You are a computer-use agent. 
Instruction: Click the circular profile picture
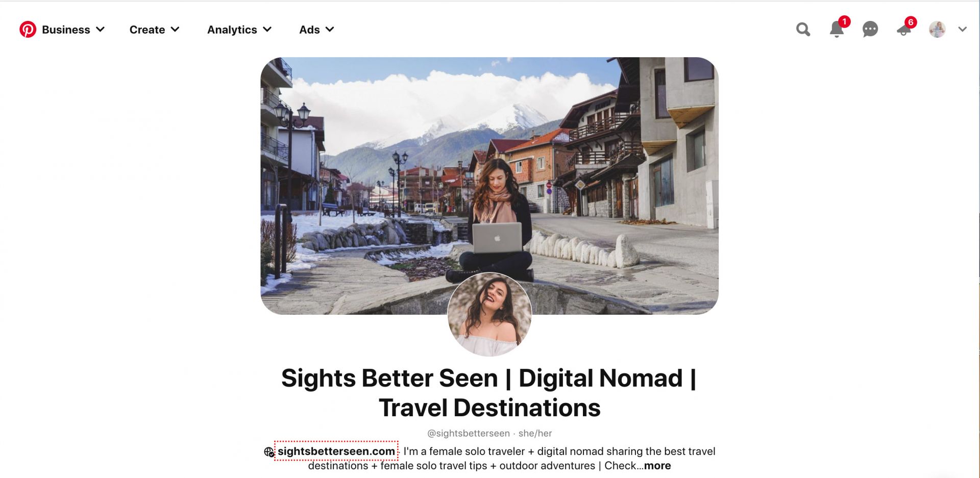pyautogui.click(x=489, y=314)
